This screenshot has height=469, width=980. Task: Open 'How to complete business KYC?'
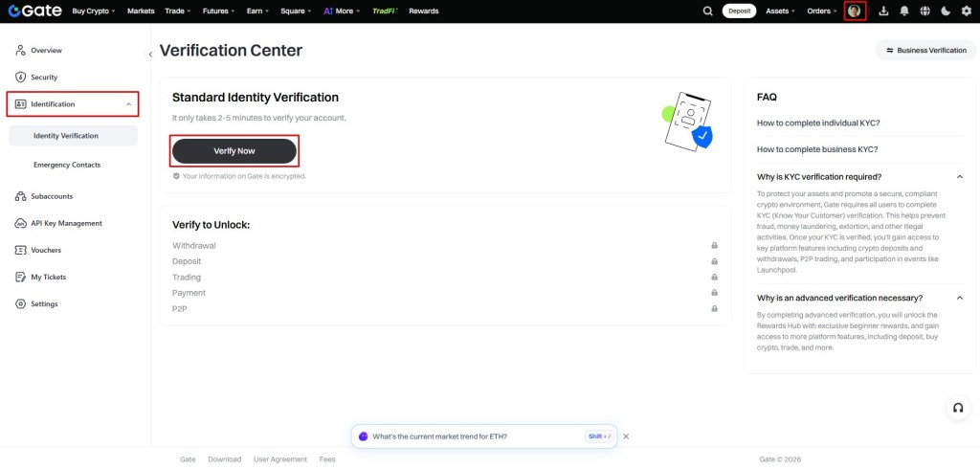(817, 149)
